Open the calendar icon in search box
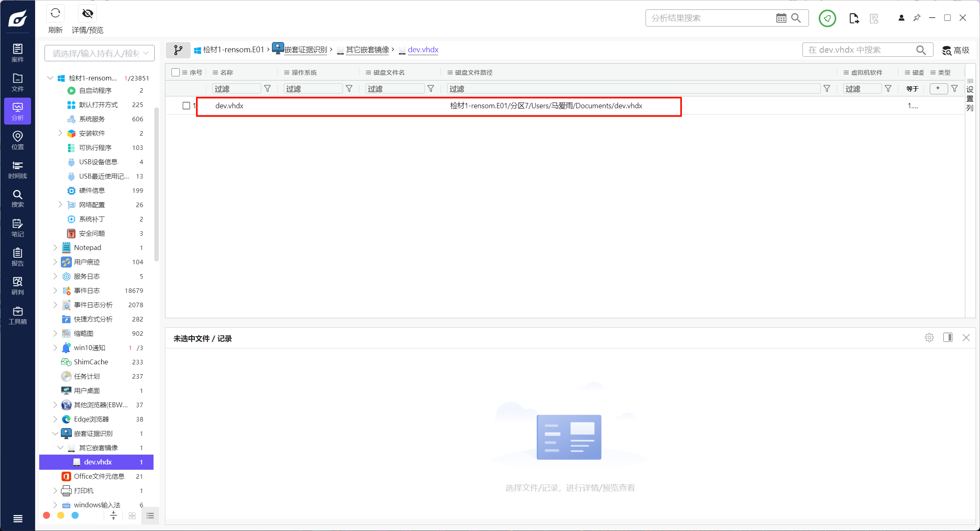This screenshot has width=980, height=531. [x=781, y=18]
